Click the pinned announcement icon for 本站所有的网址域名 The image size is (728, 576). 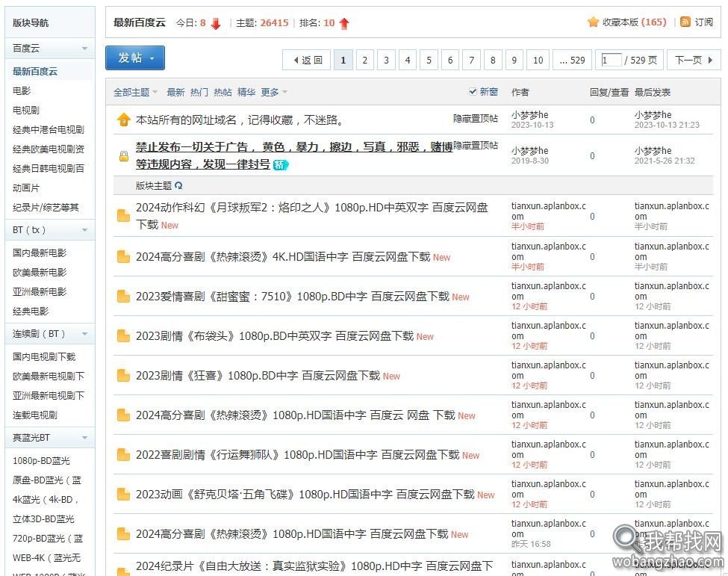123,120
